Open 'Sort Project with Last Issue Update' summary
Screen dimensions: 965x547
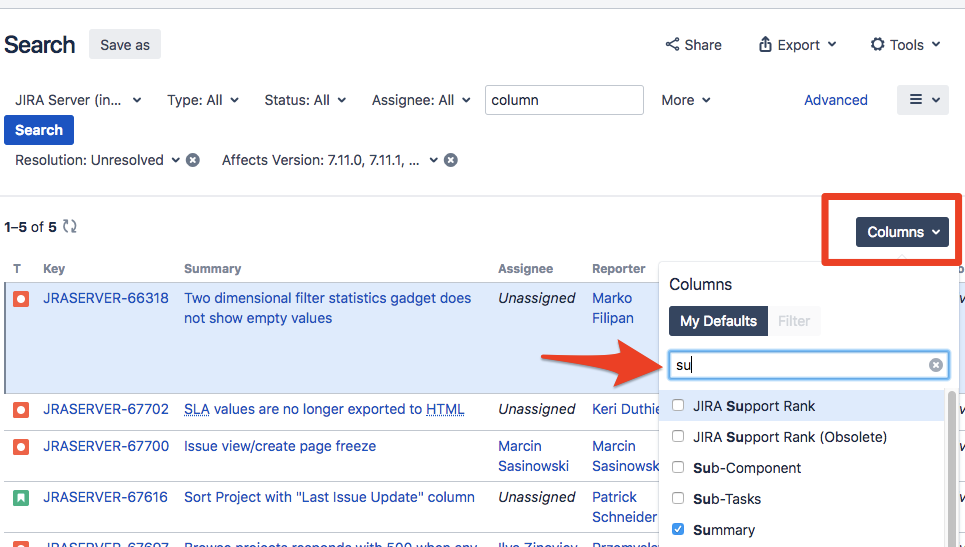(x=329, y=497)
